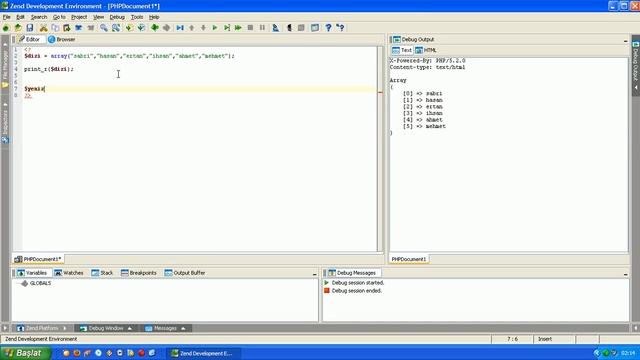Switch to the Editor tab
Screen dimensions: 640x360
coord(30,40)
